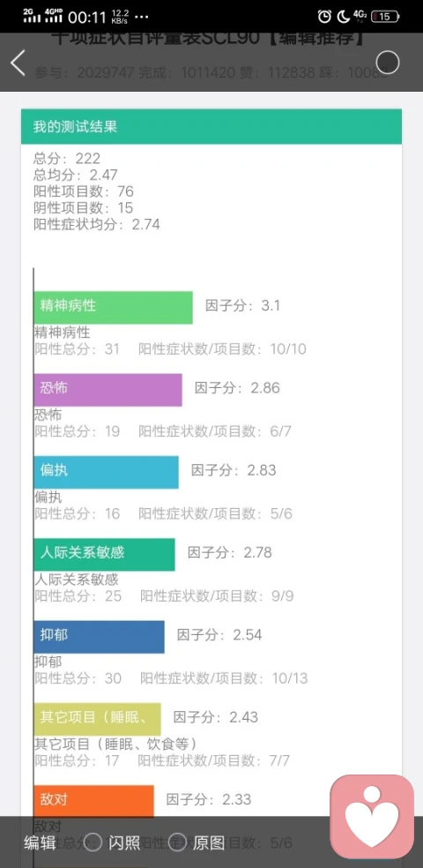Tap the three dots in status bar
This screenshot has height=868, width=423.
coord(142,17)
